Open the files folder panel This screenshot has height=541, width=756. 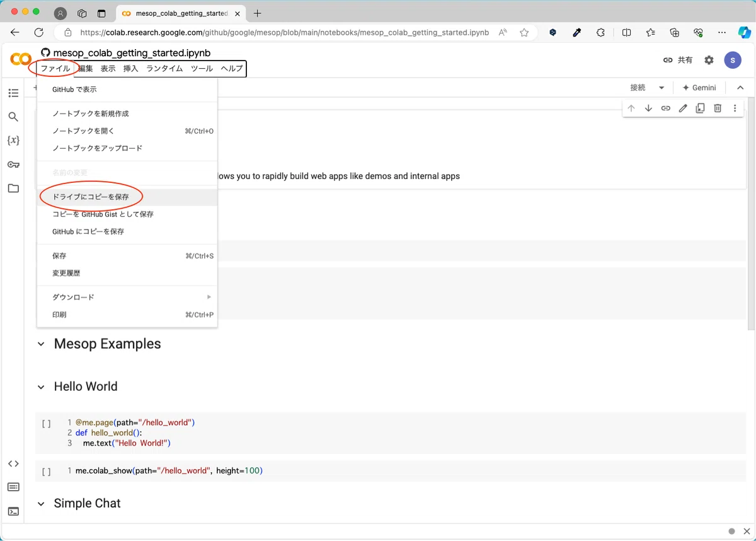coord(13,188)
